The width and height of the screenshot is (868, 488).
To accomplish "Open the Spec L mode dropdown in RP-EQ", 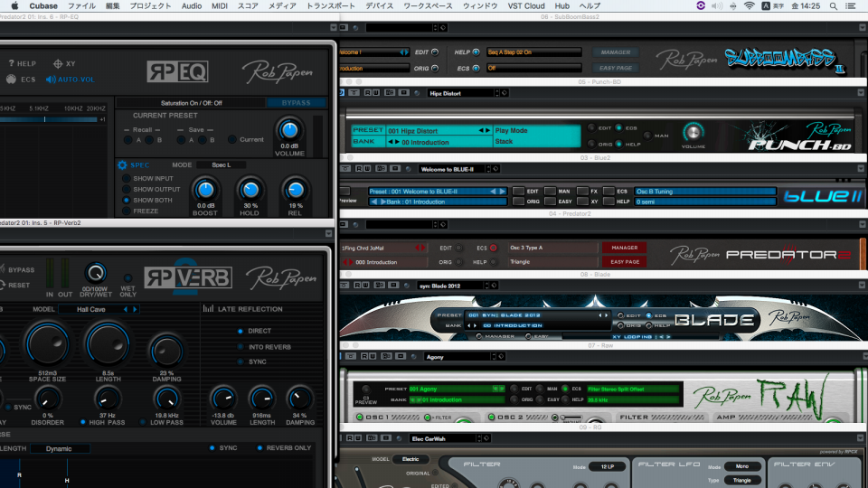I will (x=221, y=164).
